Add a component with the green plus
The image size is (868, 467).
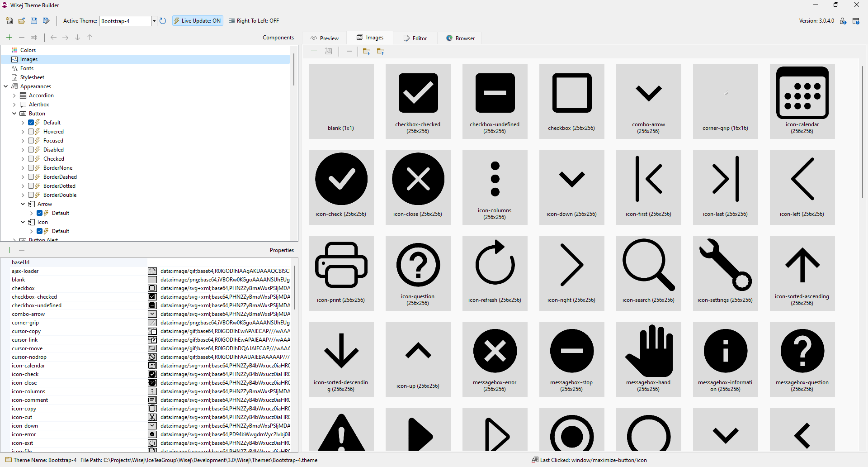point(9,38)
